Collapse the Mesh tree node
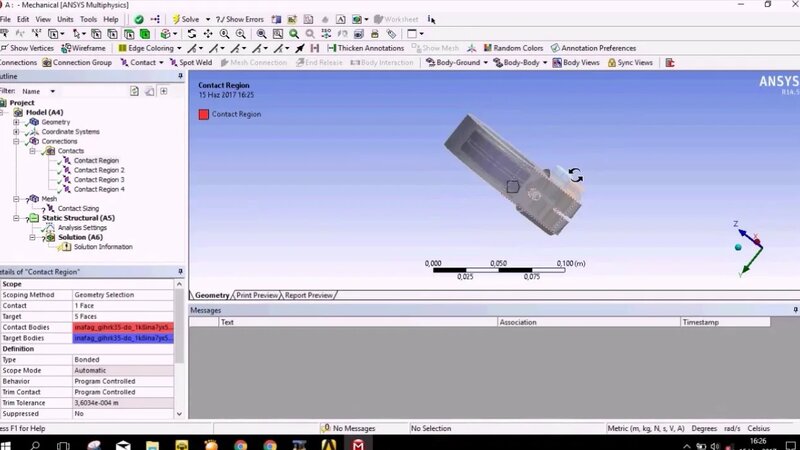The width and height of the screenshot is (800, 450). click(16, 198)
